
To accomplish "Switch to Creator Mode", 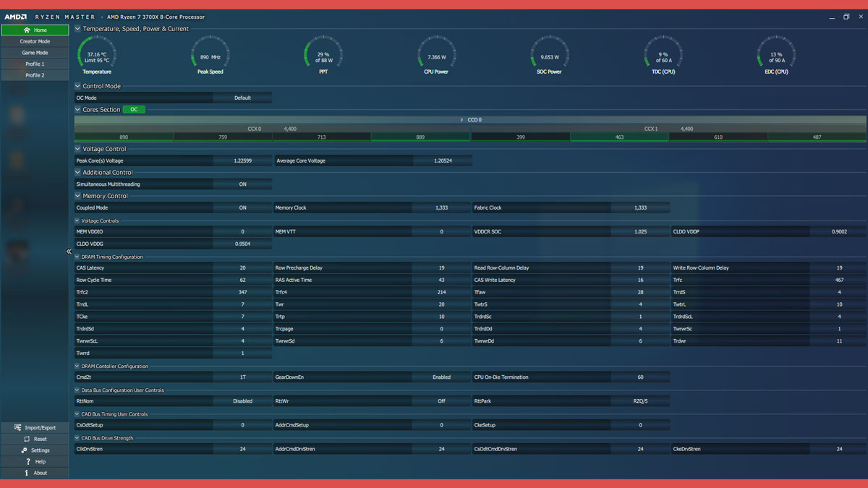I will click(x=35, y=41).
